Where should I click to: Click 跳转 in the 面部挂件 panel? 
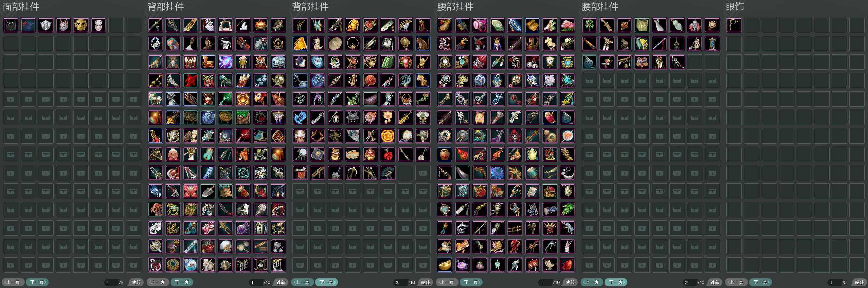click(x=136, y=282)
